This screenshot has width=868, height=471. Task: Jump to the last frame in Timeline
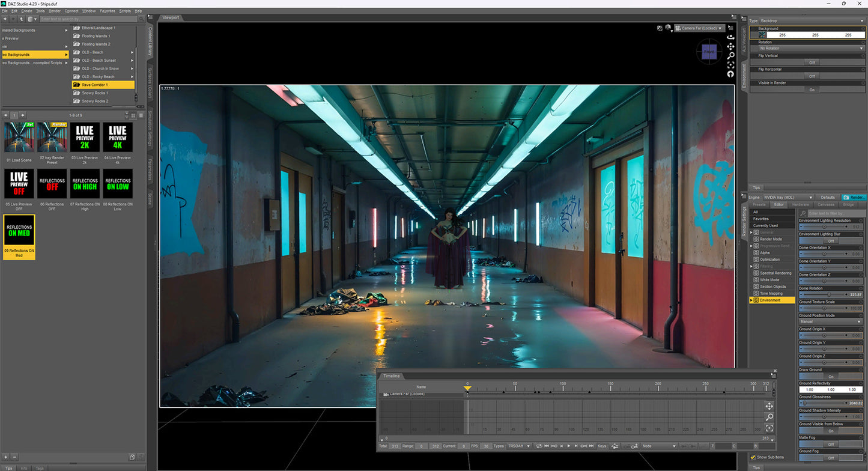pyautogui.click(x=591, y=446)
